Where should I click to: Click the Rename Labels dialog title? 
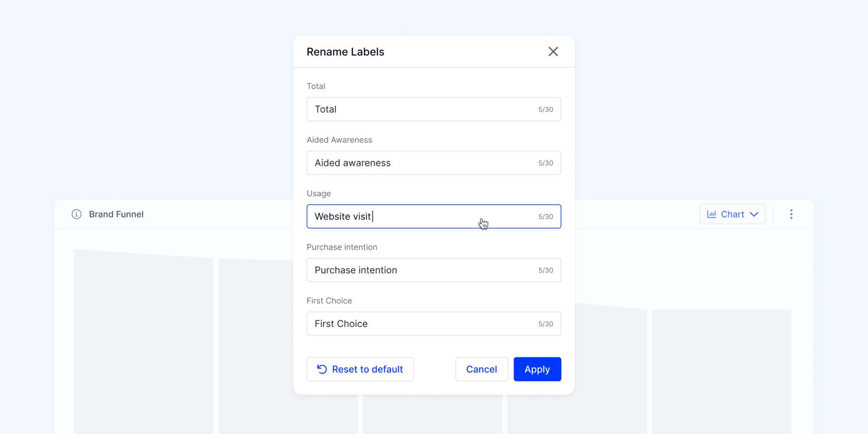[345, 52]
